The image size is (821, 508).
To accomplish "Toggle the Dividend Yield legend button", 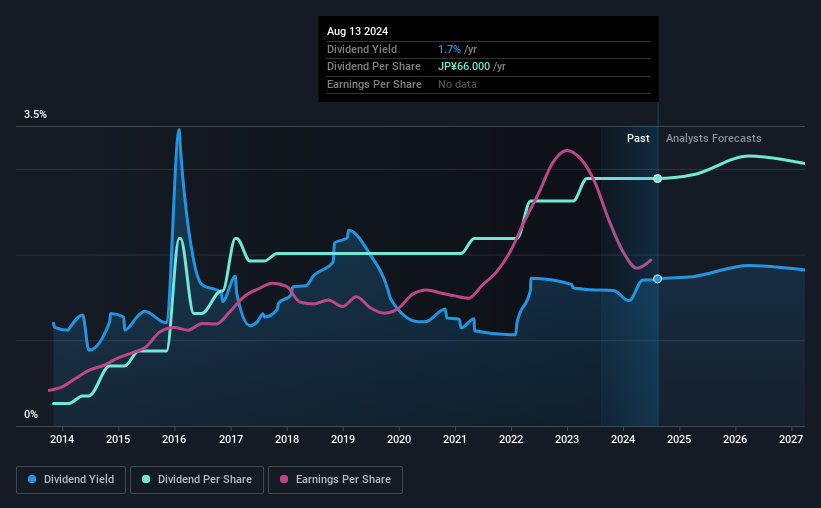I will (x=71, y=480).
